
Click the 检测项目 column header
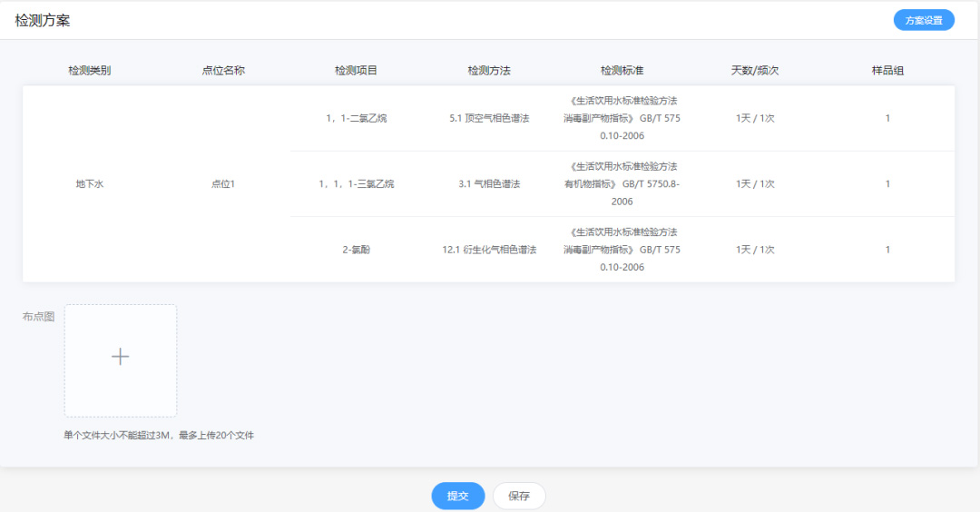(x=356, y=71)
